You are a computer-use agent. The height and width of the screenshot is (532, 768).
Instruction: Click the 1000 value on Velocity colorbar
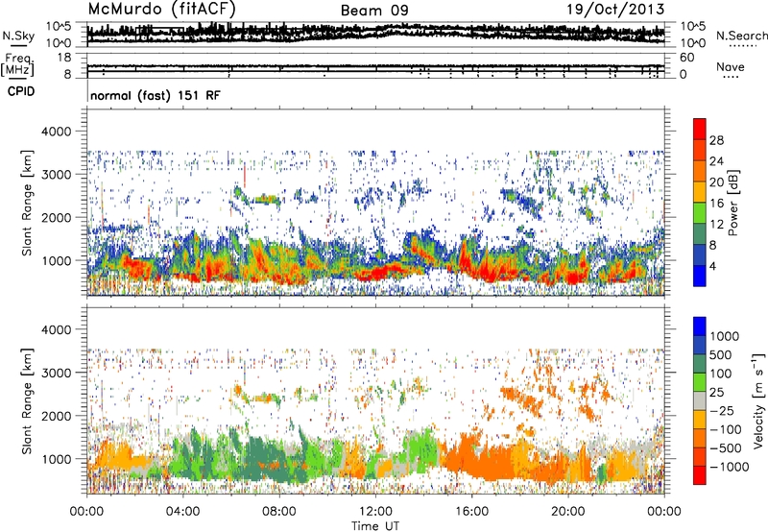point(724,336)
